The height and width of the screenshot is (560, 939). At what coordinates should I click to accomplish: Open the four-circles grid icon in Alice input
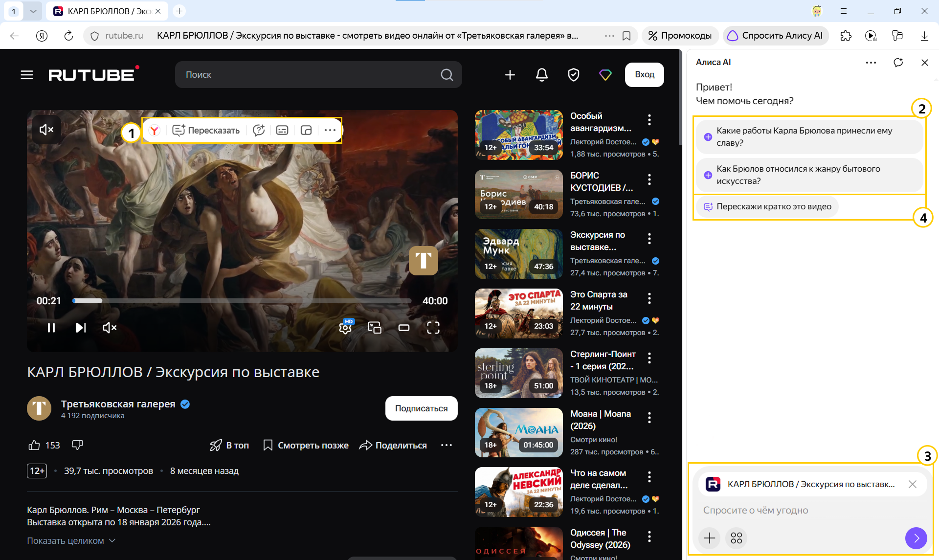point(737,538)
